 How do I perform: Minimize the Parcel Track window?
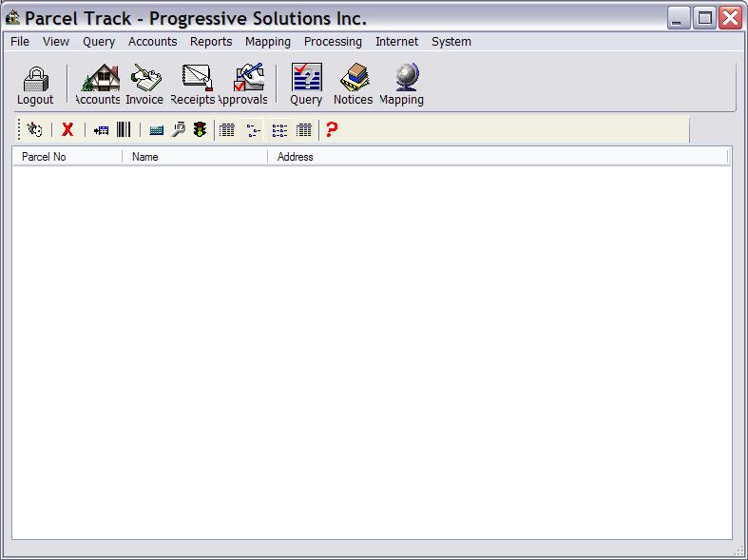point(679,18)
